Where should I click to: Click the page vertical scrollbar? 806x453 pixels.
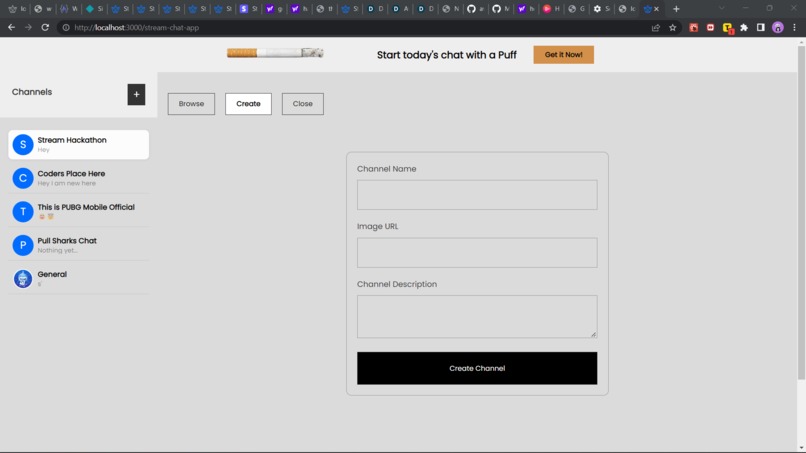click(x=801, y=213)
